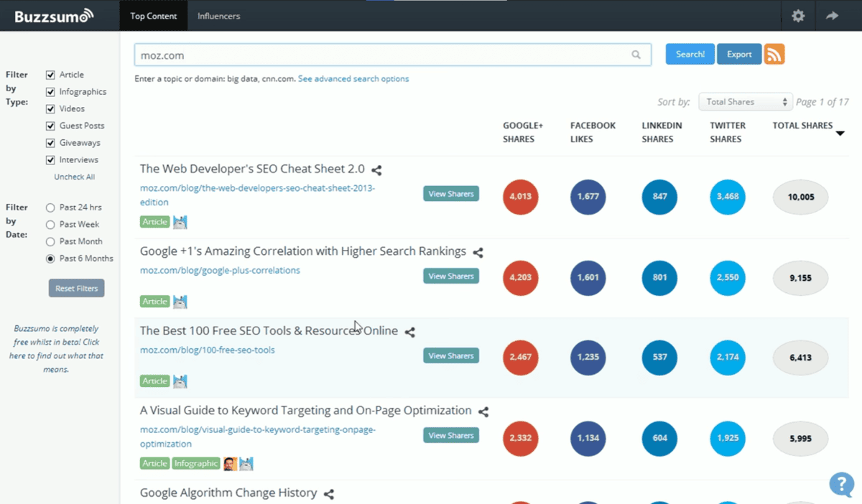Click author avatar under SEO Cheat Sheet

click(180, 222)
